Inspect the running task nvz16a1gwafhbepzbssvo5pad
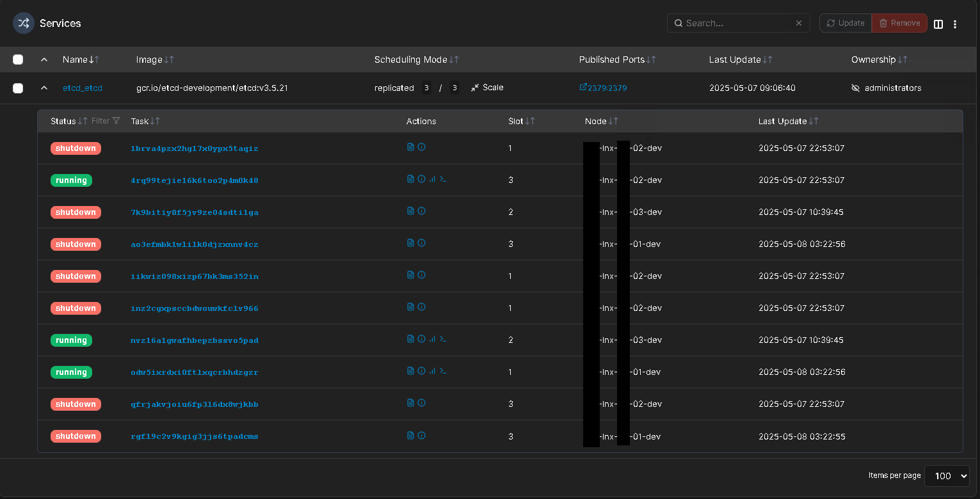The height and width of the screenshot is (499, 980). (x=421, y=339)
